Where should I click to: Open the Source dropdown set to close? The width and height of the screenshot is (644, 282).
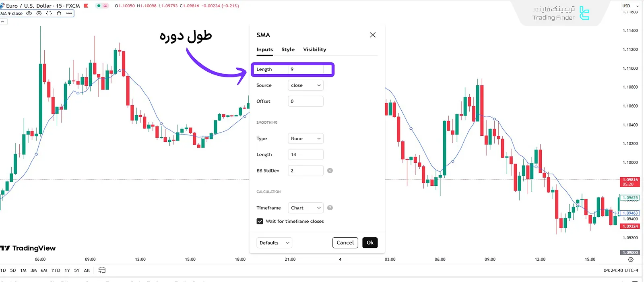coord(305,85)
